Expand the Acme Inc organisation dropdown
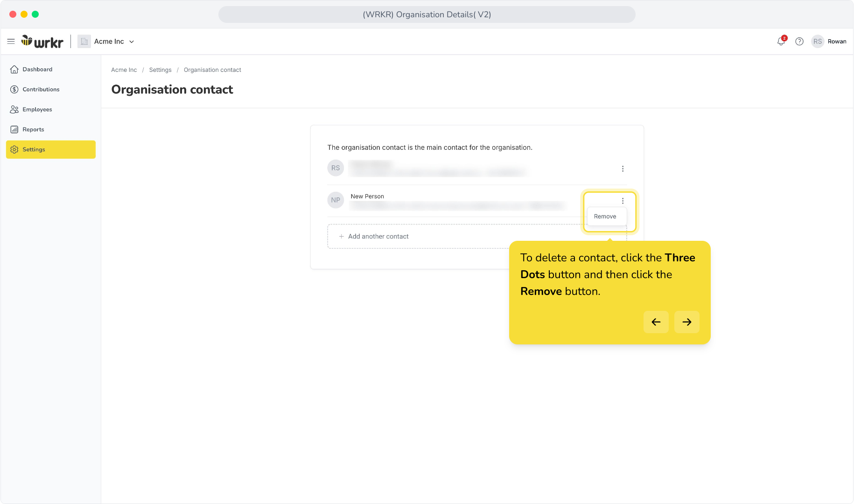This screenshot has height=504, width=854. tap(132, 42)
